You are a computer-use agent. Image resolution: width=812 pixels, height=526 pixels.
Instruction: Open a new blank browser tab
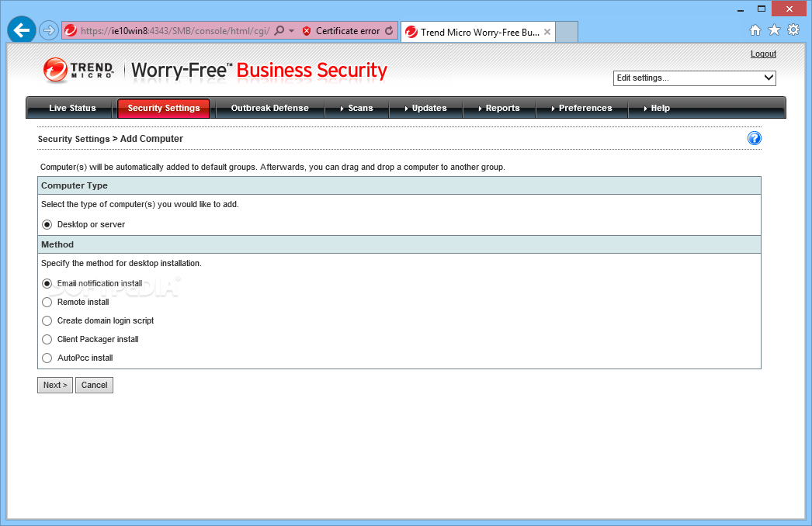pyautogui.click(x=567, y=32)
